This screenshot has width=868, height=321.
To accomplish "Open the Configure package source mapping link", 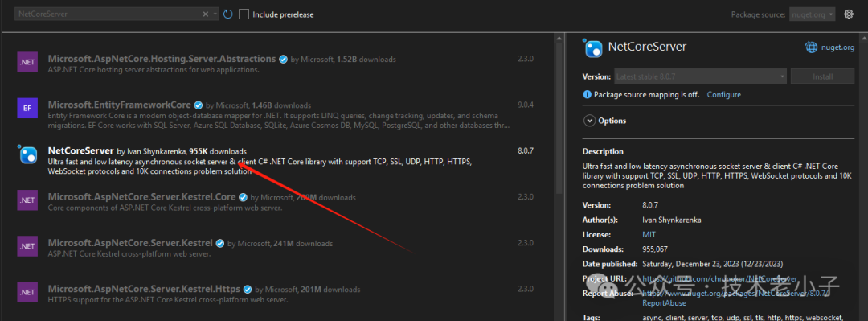I will [723, 95].
